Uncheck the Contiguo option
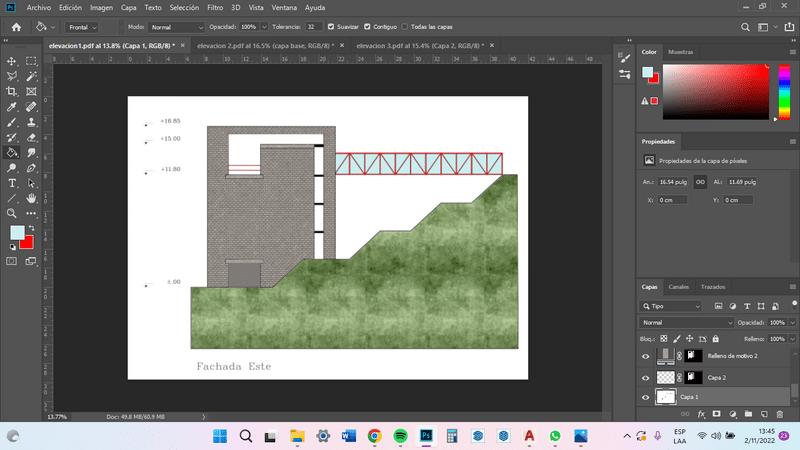This screenshot has width=800, height=450. pyautogui.click(x=366, y=27)
